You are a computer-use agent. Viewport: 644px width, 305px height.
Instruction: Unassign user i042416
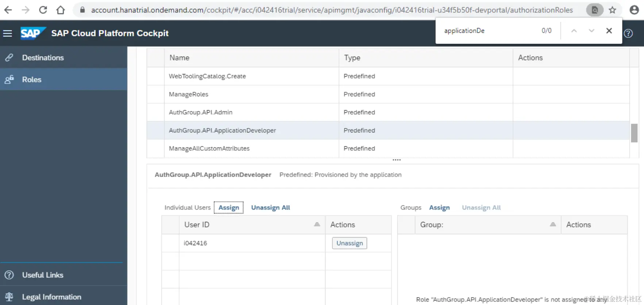click(350, 243)
